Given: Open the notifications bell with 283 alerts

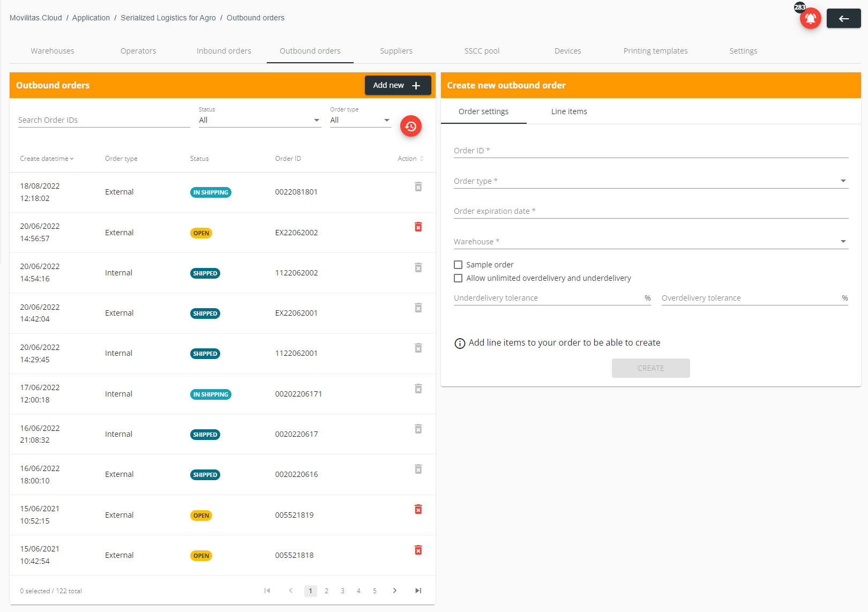Looking at the screenshot, I should (810, 18).
